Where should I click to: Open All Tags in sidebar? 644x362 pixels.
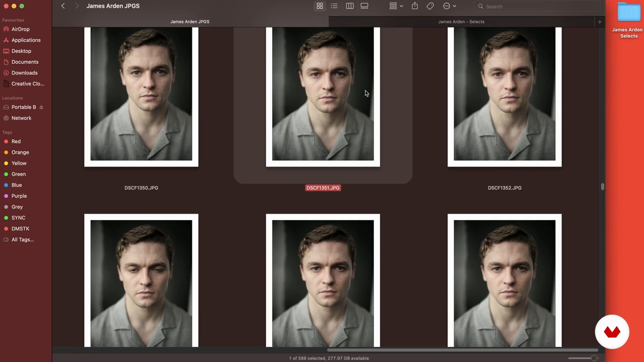click(23, 239)
